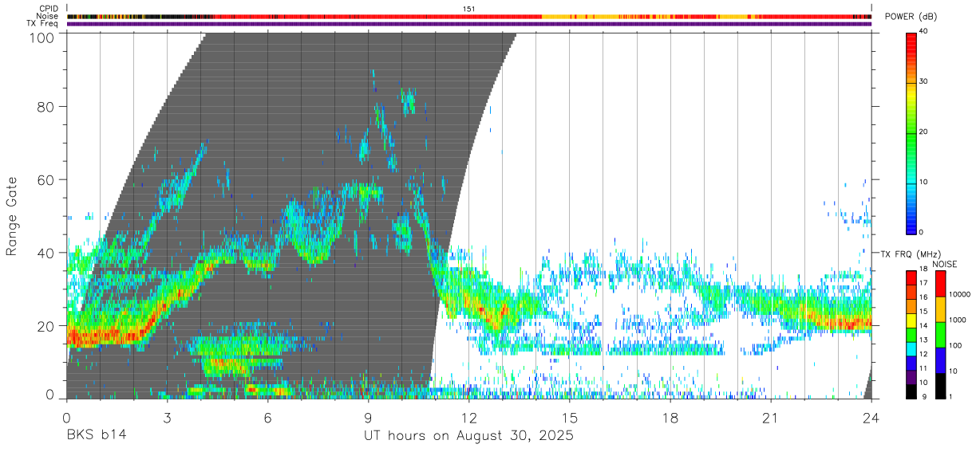Screen dimensions: 980x452
Task: Click the TX frequency color scale bar
Action: [x=911, y=334]
